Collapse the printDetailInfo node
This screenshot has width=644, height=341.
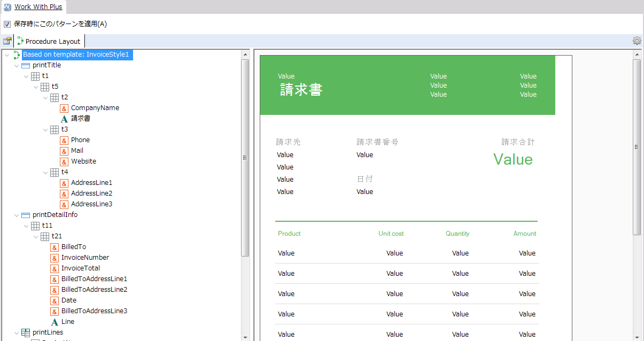coord(17,215)
